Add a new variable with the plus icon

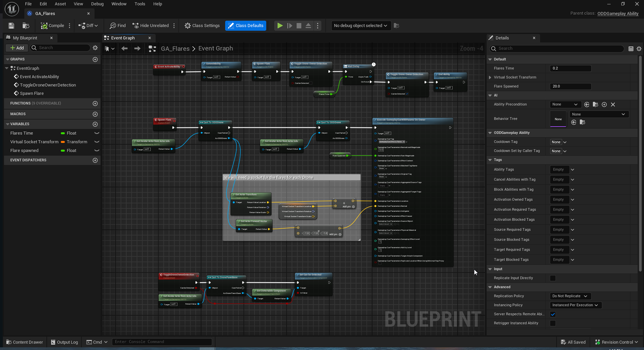point(95,124)
